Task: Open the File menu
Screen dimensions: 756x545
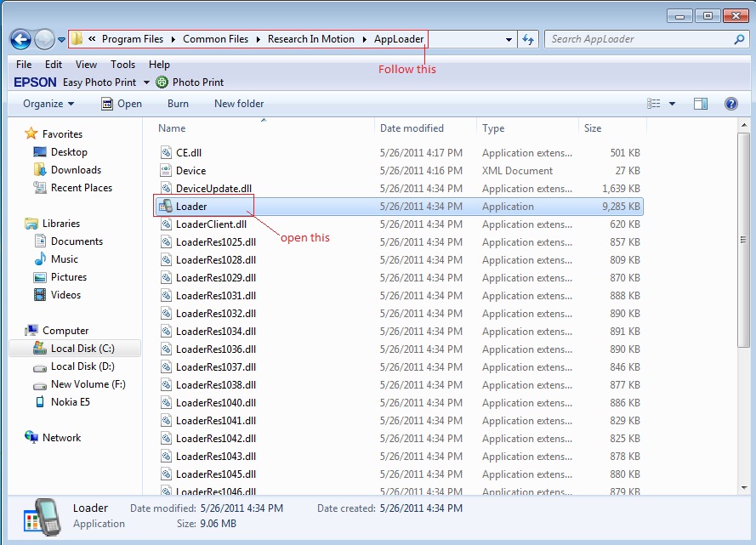Action: pos(24,64)
